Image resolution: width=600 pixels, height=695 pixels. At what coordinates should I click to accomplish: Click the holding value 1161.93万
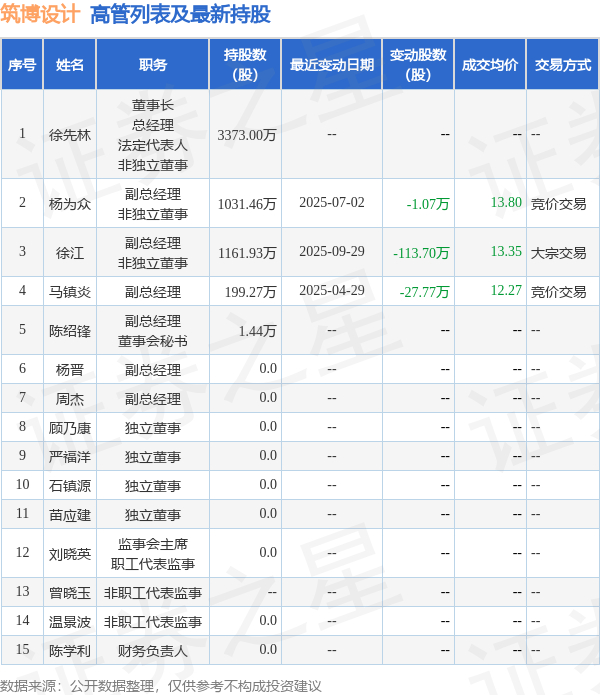247,253
